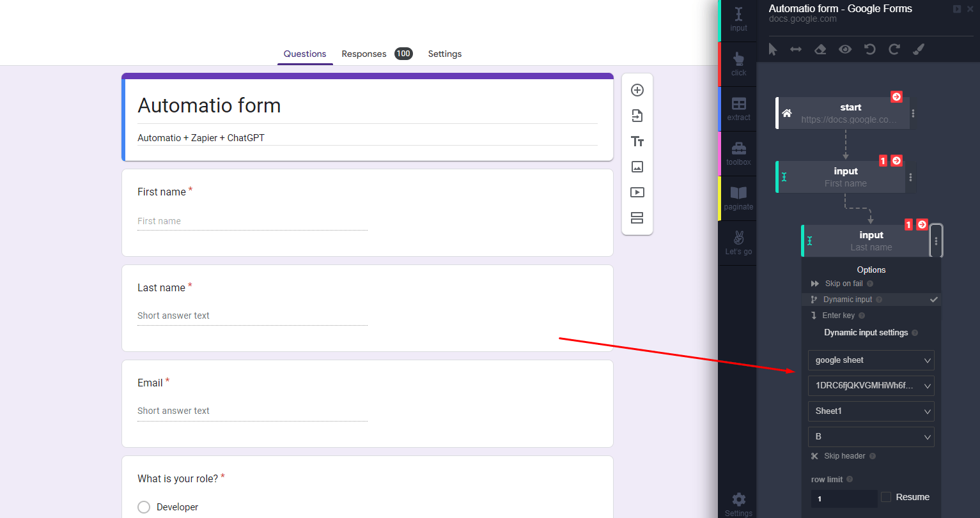Open the Sheet1 selection dropdown
This screenshot has height=518, width=980.
click(x=871, y=411)
